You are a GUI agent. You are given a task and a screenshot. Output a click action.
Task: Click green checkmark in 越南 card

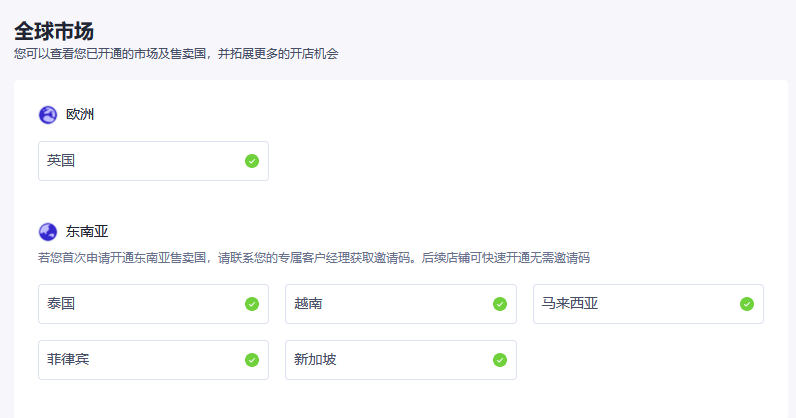click(500, 304)
